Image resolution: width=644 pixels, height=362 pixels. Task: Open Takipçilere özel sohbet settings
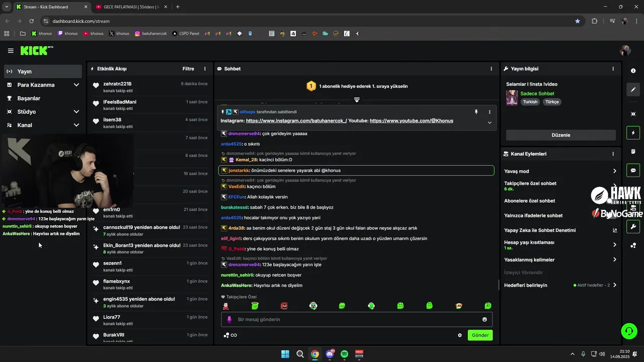(560, 186)
